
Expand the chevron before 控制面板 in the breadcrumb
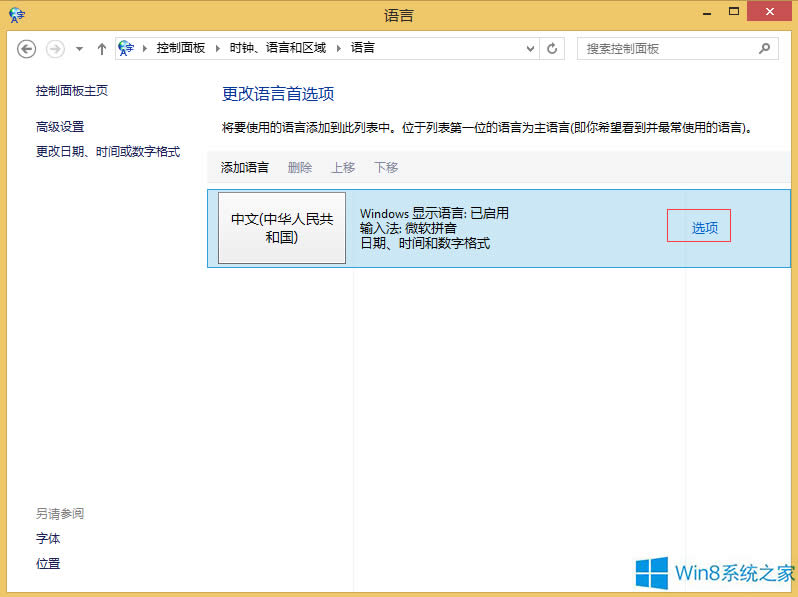pos(145,48)
